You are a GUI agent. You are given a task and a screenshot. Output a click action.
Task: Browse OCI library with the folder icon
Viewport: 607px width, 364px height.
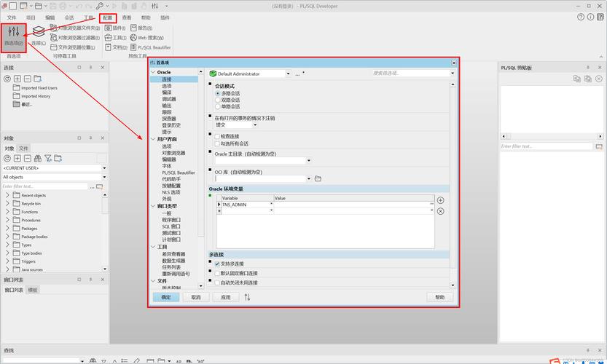pyautogui.click(x=318, y=178)
